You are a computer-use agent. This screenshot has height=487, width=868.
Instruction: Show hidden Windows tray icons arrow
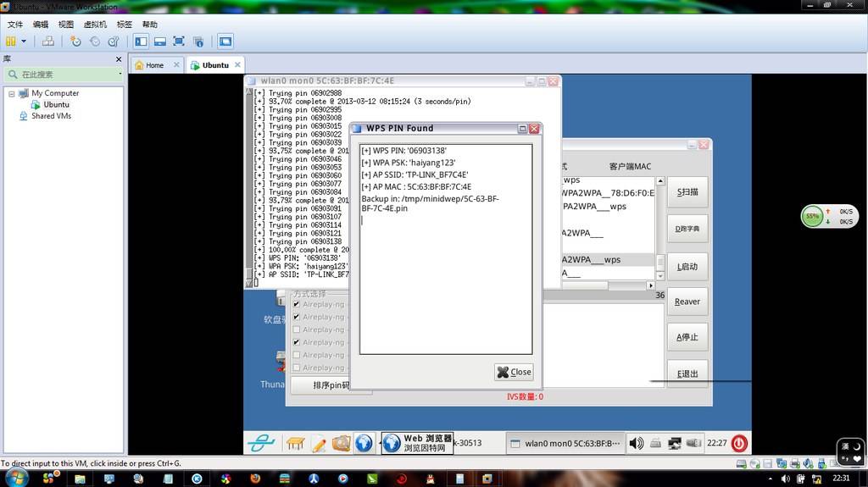771,479
